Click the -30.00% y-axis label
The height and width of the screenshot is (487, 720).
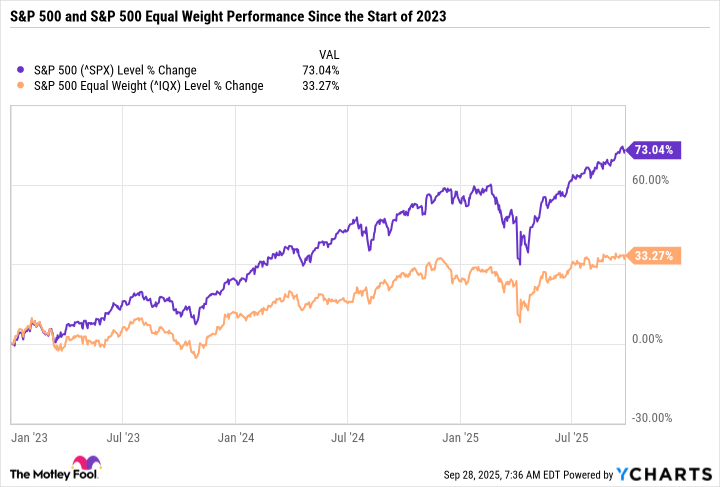[x=650, y=418]
